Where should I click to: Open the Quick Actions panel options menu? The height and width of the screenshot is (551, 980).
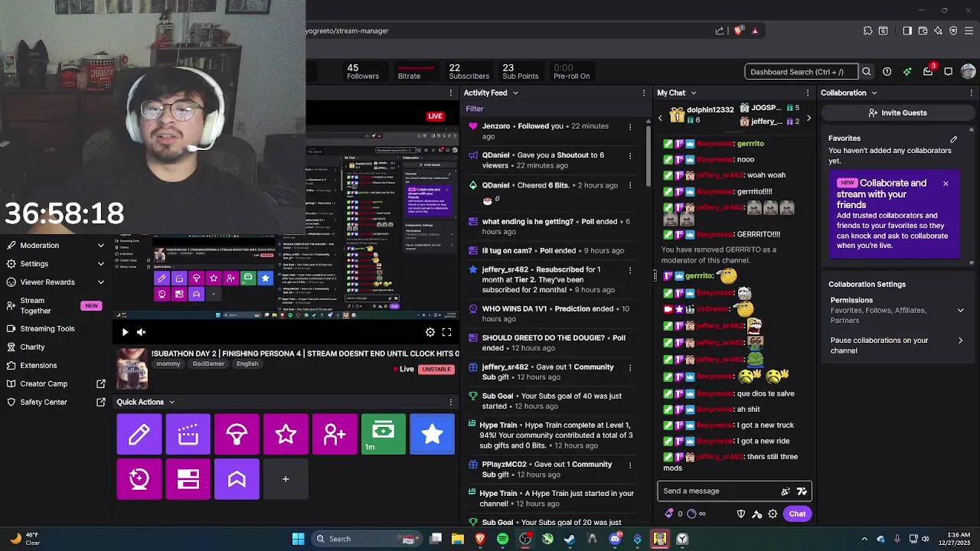click(450, 402)
